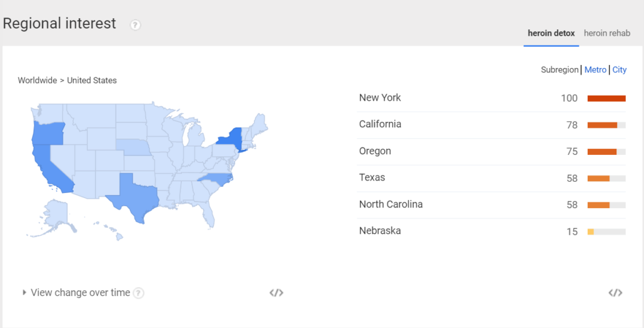Screen dimensions: 644x328
Task: Show results by Metro
Action: pyautogui.click(x=595, y=70)
